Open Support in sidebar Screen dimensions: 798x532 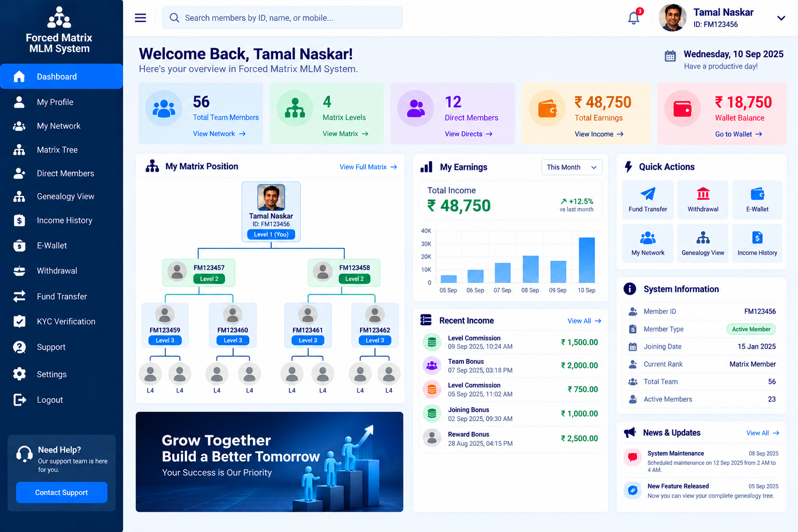coord(61,347)
